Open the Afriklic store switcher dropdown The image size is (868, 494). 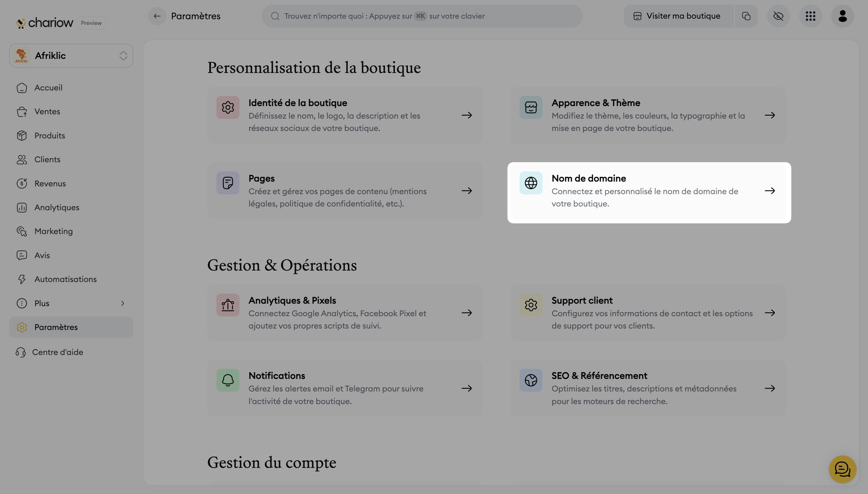[x=71, y=56]
